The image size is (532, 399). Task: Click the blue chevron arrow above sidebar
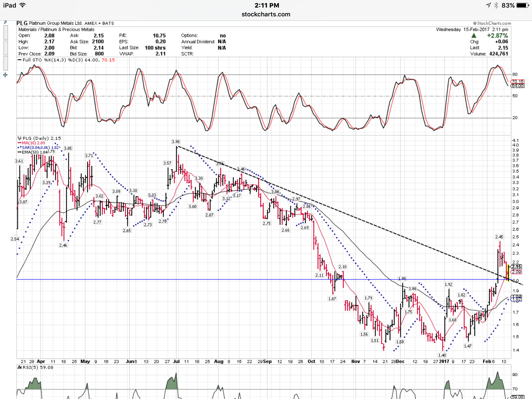tap(5, 22)
